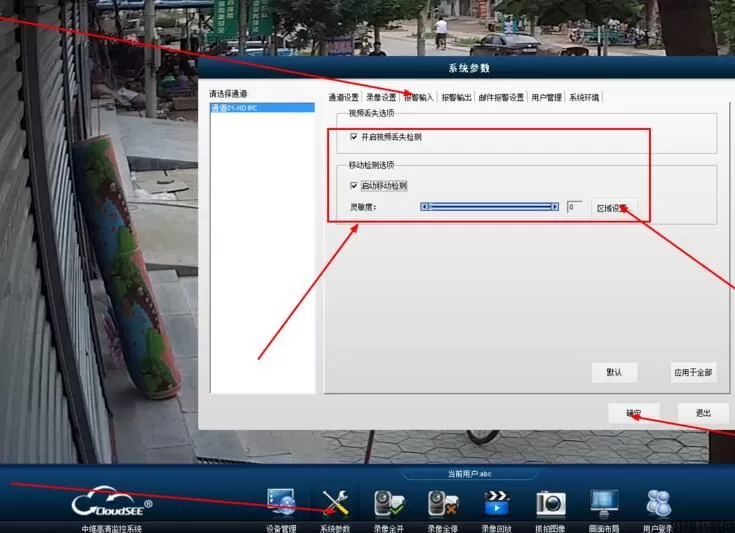Open 设备管理 (Device Management) icon
Viewport: 735px width, 533px height.
(281, 503)
